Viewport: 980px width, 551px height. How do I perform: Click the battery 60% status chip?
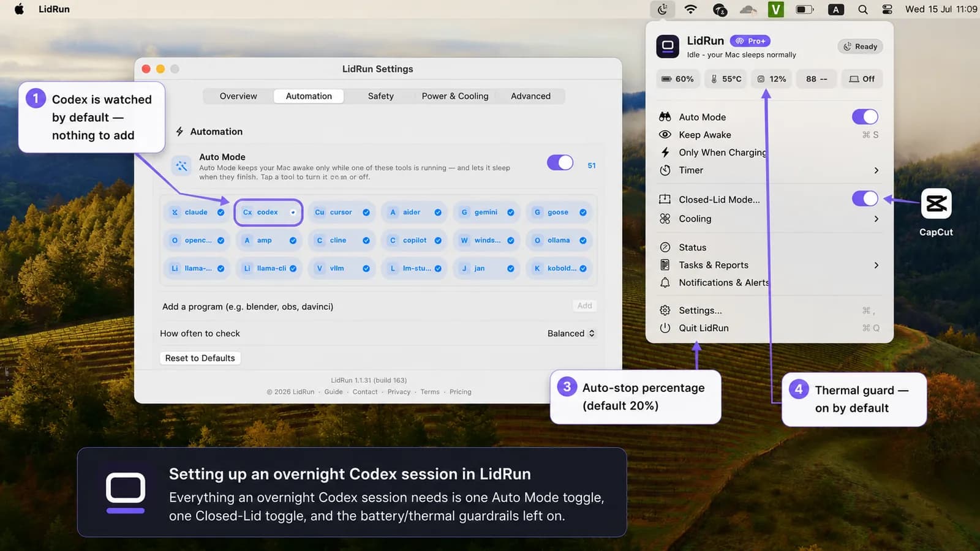coord(677,79)
